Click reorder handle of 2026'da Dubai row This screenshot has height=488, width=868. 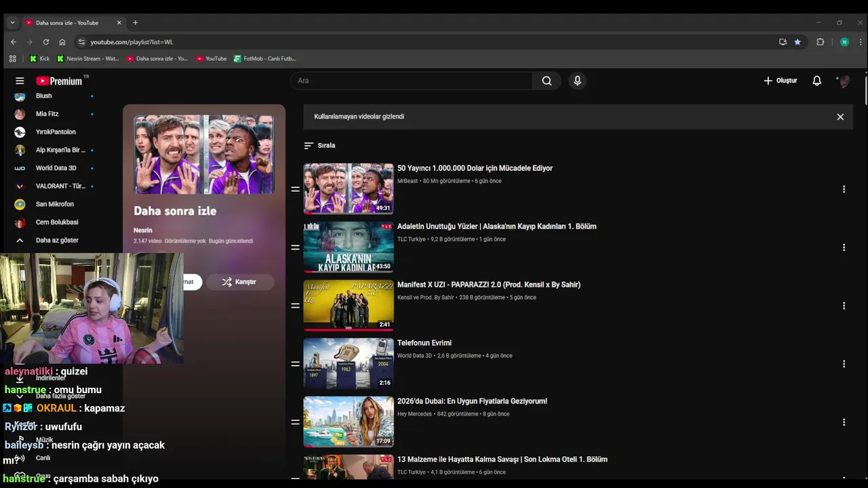295,422
